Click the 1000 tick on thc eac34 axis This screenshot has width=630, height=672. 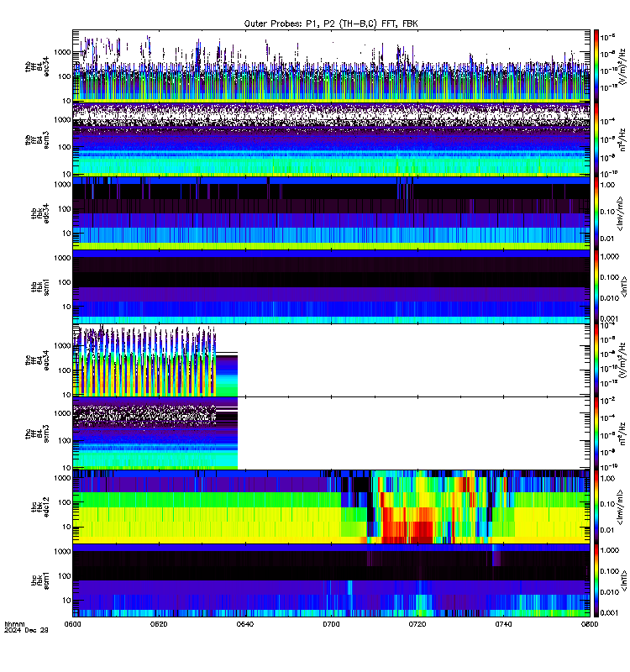click(62, 346)
